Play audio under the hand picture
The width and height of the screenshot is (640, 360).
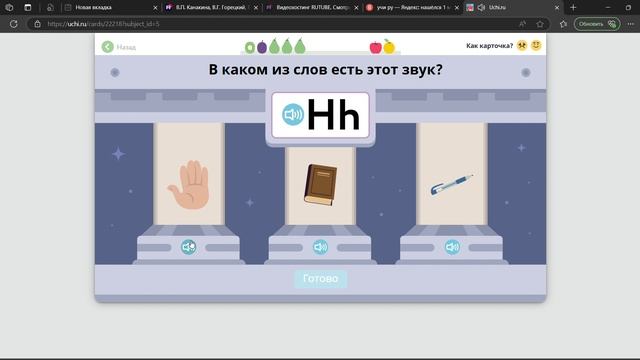click(189, 247)
